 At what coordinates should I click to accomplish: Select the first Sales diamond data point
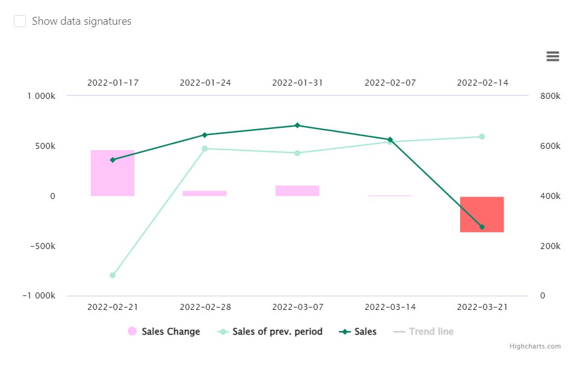pyautogui.click(x=113, y=160)
